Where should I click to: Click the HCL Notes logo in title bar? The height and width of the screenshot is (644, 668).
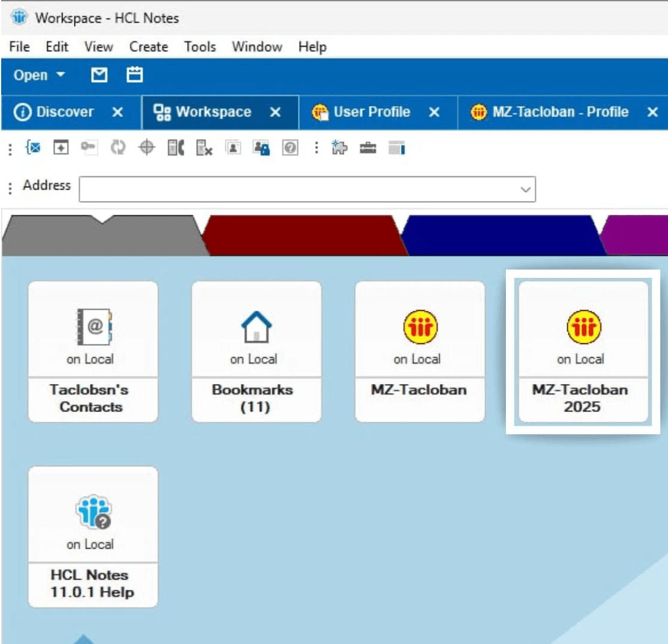pyautogui.click(x=19, y=17)
